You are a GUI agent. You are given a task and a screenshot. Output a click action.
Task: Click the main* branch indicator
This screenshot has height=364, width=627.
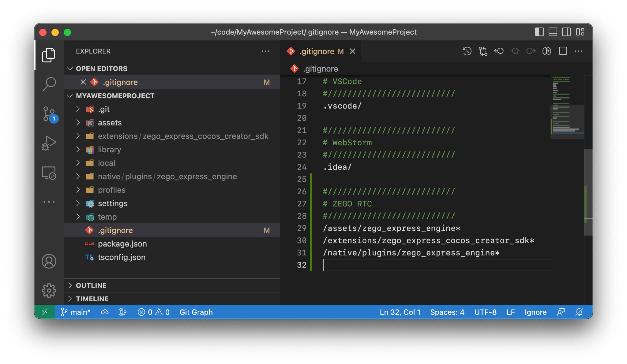76,312
